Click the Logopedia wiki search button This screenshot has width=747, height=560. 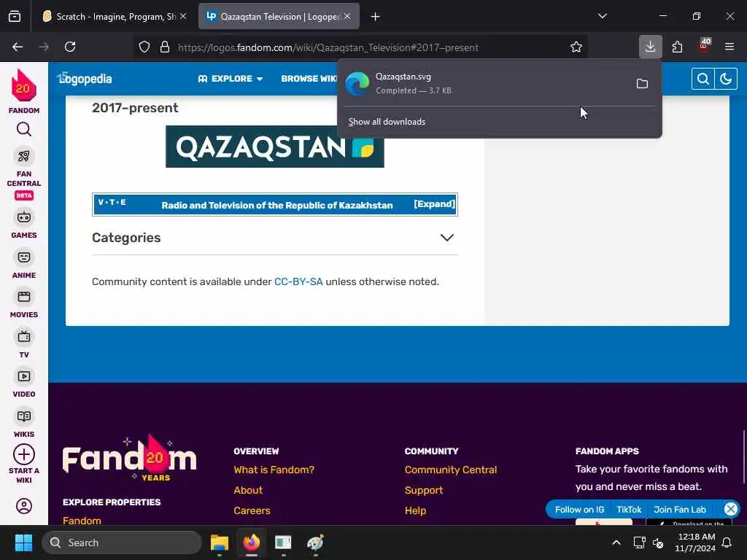703,79
